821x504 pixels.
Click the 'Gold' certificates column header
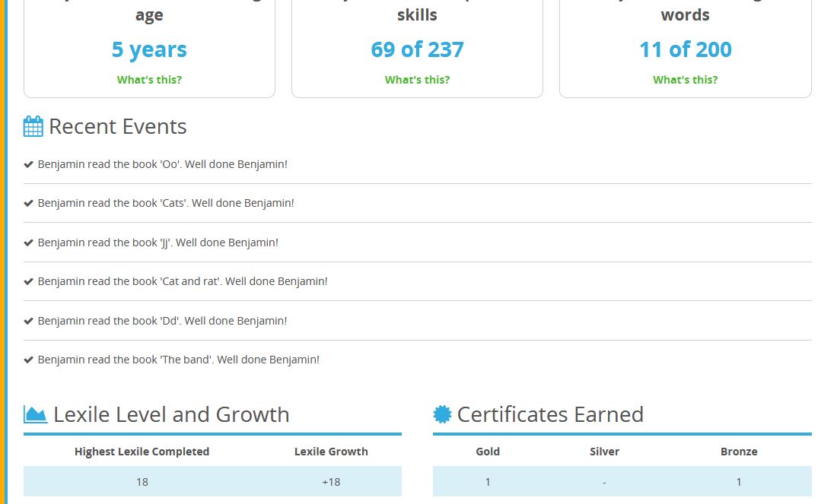[488, 452]
